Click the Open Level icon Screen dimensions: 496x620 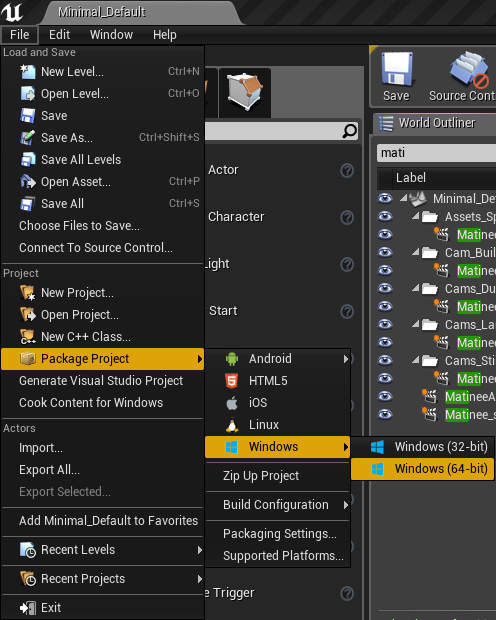(x=28, y=94)
